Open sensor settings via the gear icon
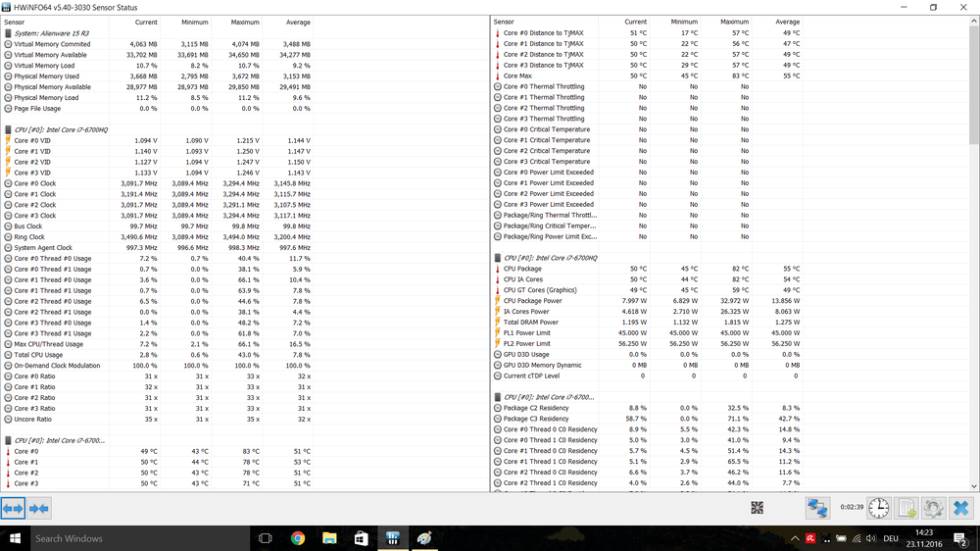The width and height of the screenshot is (980, 551). pos(933,508)
